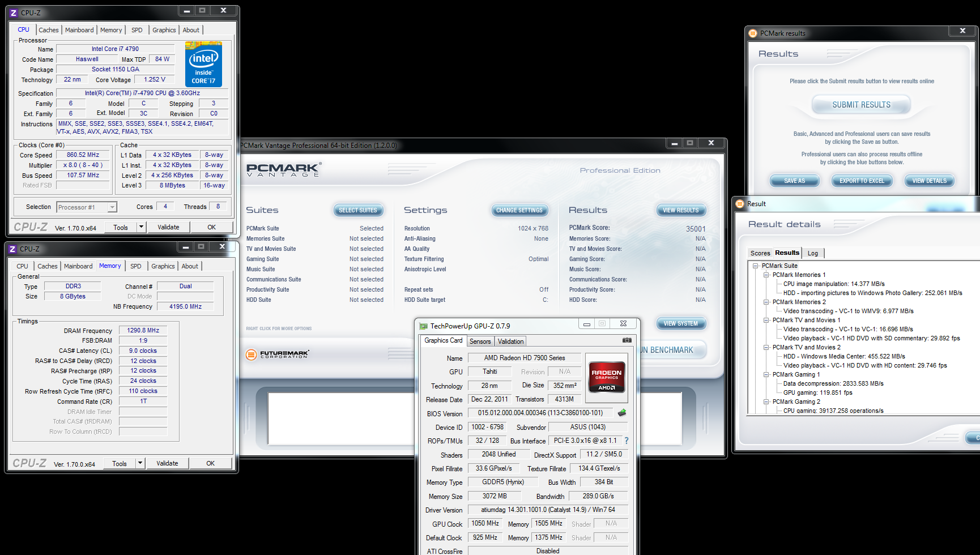
Task: Click the Futuremark Corporation logo
Action: [x=278, y=355]
